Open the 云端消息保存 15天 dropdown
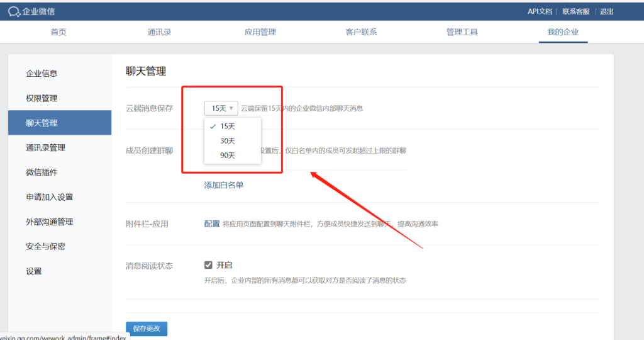Viewport: 644px width, 340px height. [221, 108]
